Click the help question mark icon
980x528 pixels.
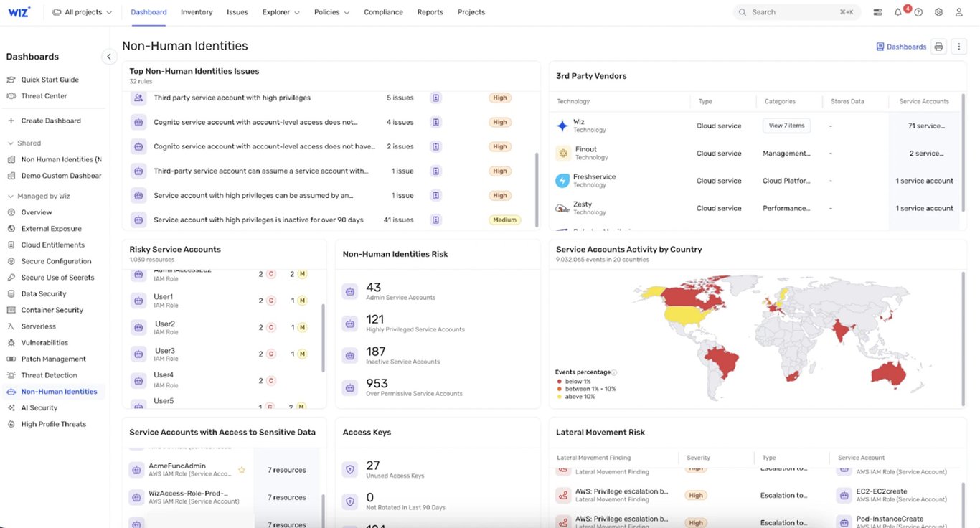pyautogui.click(x=919, y=11)
